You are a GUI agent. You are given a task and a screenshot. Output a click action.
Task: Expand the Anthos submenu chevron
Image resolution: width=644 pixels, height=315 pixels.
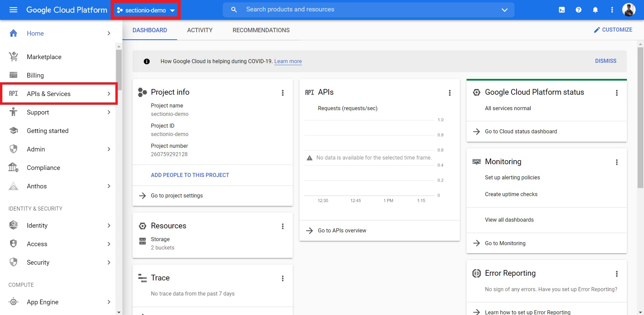coord(109,186)
